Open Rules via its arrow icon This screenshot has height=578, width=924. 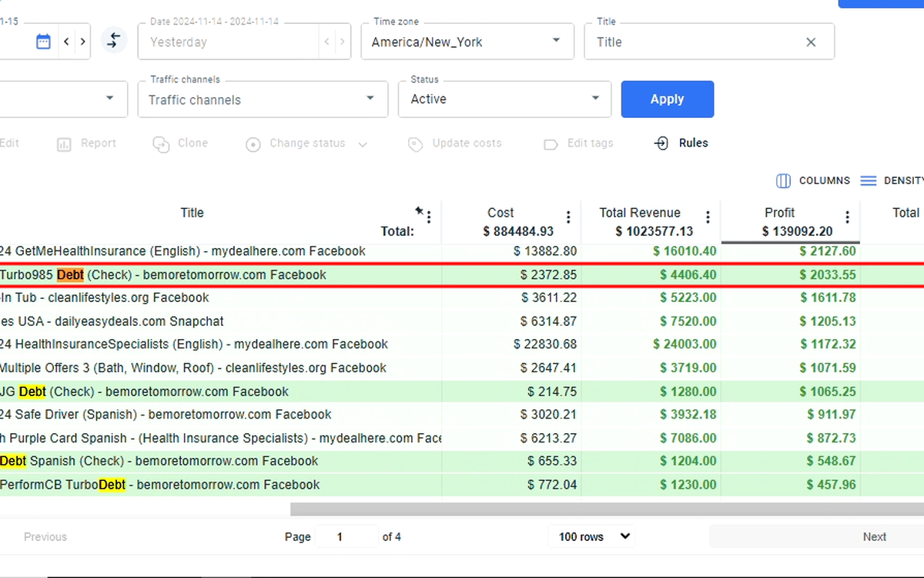tap(661, 143)
